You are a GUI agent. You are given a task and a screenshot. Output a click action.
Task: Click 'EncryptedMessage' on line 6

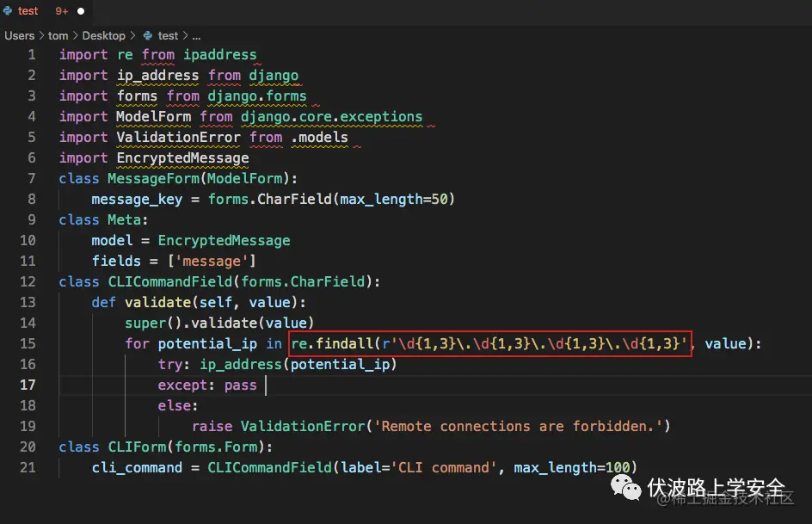(183, 158)
